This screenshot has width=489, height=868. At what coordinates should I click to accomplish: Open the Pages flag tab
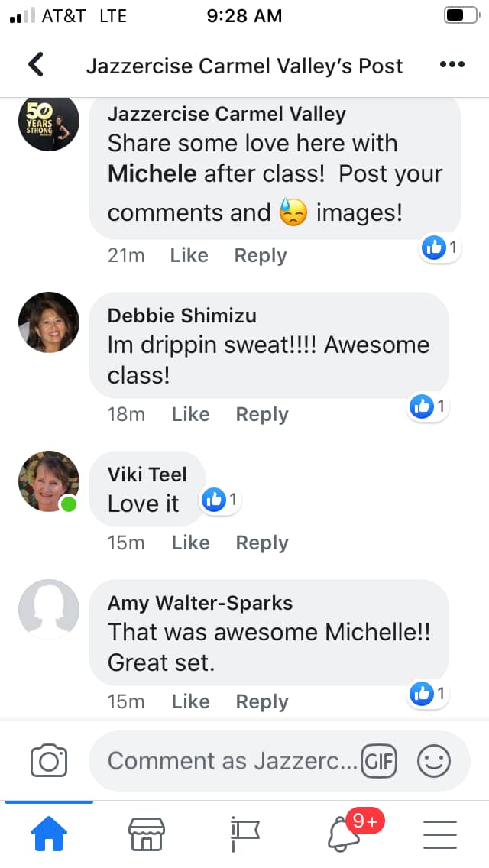(244, 834)
